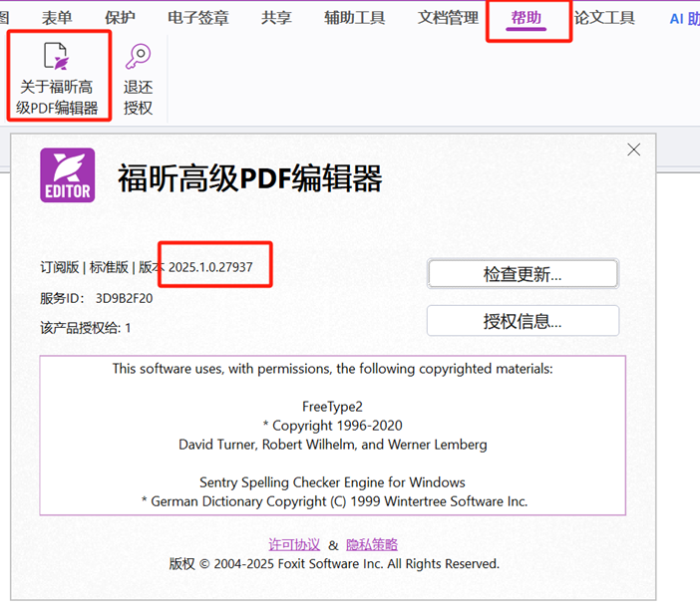Click version number 2025.1.0.27937
This screenshot has height=613, width=700.
(x=210, y=267)
